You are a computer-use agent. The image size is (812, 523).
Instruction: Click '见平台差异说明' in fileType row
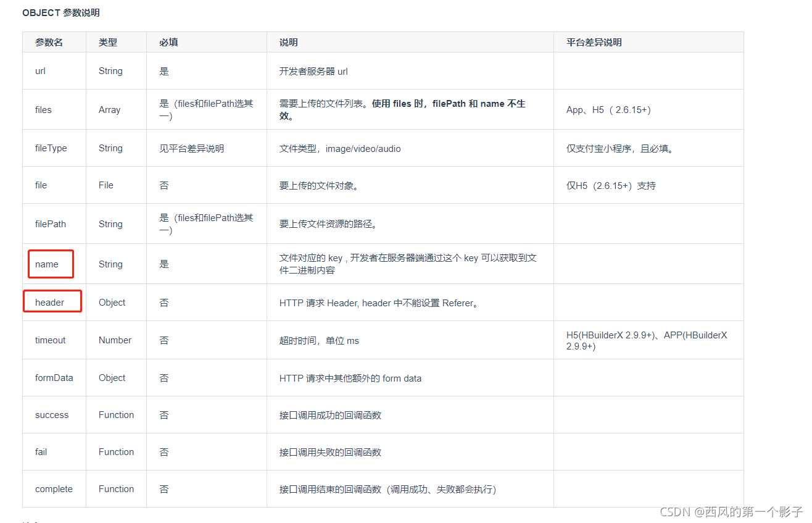point(191,149)
